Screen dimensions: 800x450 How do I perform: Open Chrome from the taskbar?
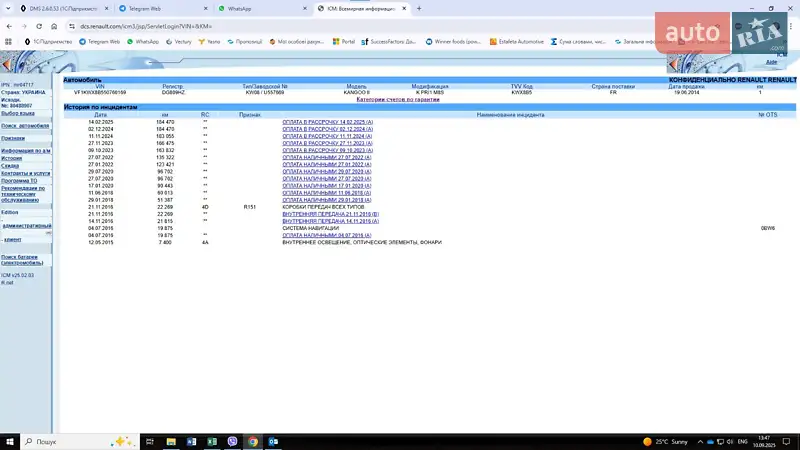point(252,441)
